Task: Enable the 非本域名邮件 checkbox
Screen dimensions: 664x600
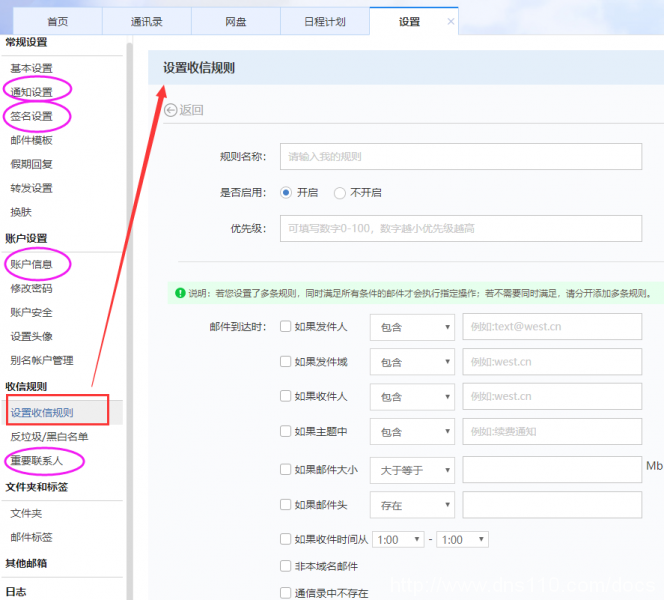Action: (x=285, y=566)
